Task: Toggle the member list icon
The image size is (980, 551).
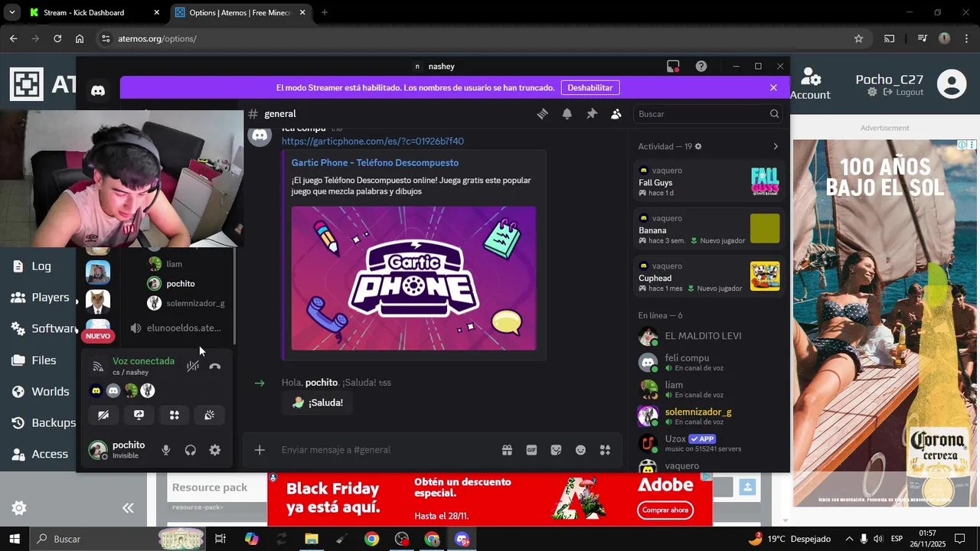Action: click(616, 114)
